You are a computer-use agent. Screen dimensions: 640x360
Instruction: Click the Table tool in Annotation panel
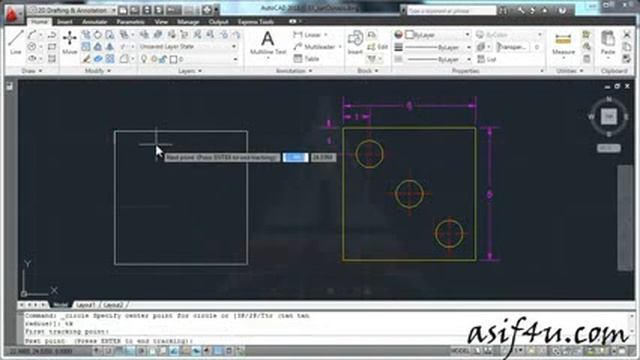306,59
